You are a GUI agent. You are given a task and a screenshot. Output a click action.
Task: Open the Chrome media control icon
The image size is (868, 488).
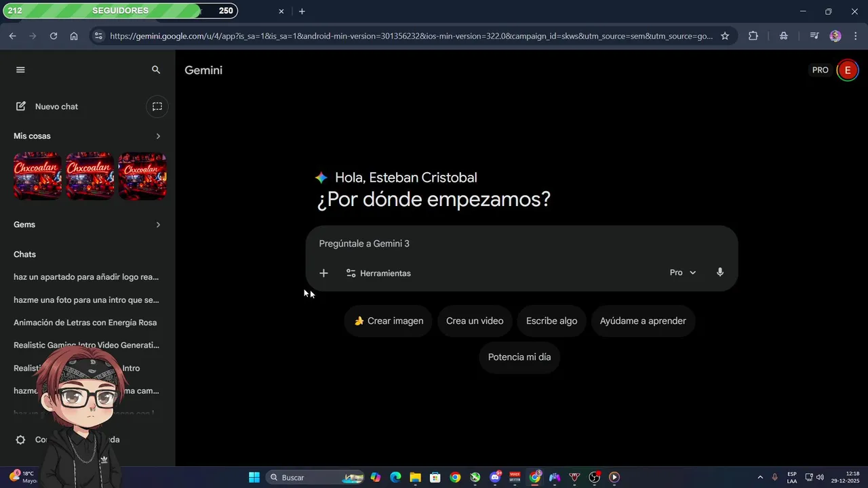tap(814, 36)
